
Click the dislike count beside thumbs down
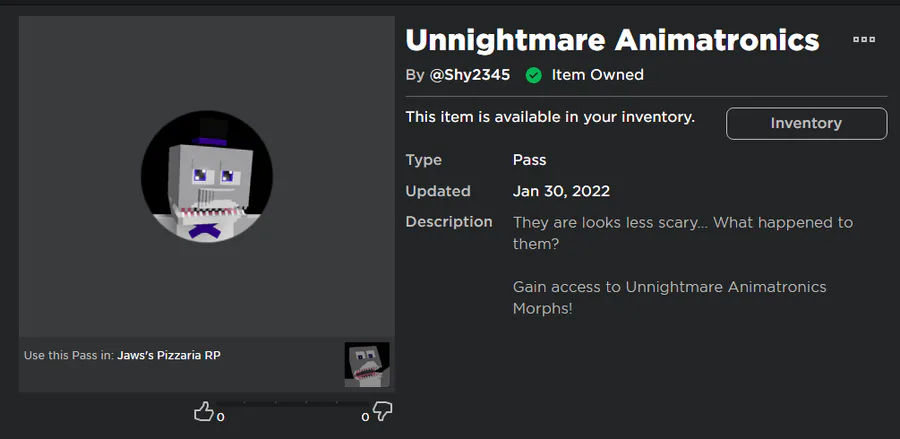coord(365,416)
